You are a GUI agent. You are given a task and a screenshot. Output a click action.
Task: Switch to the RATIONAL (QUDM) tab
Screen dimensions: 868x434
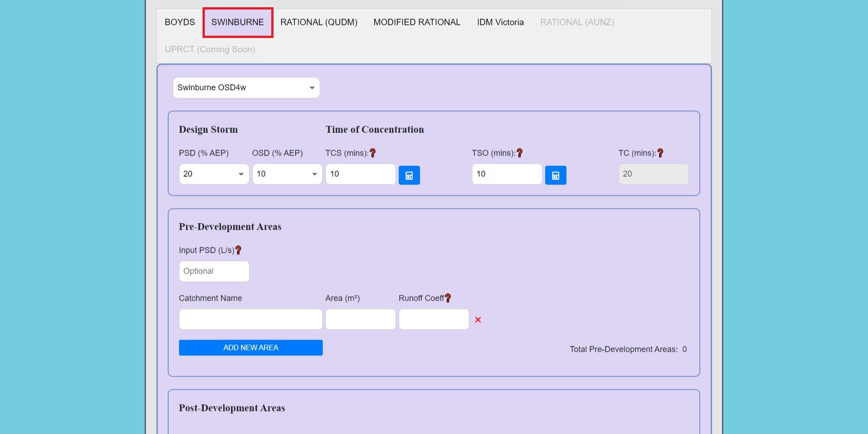[x=319, y=22]
